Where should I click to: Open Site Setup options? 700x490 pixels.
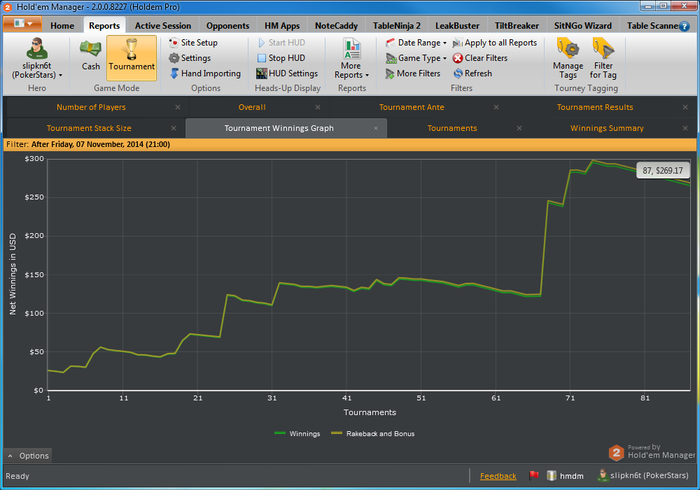pyautogui.click(x=193, y=43)
